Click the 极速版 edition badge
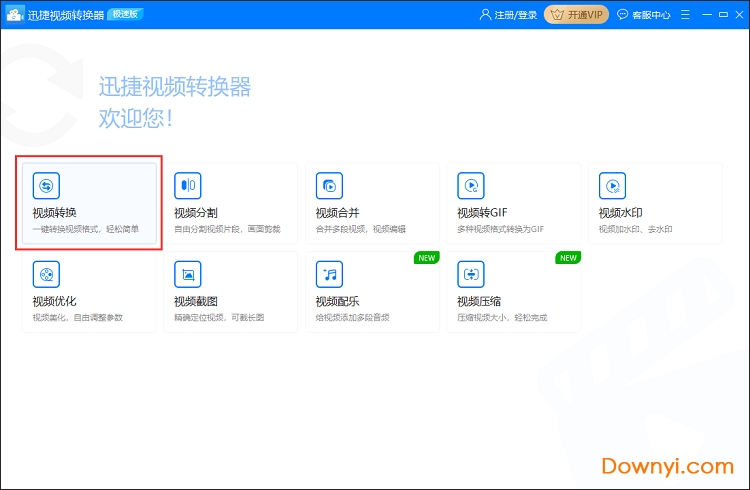The width and height of the screenshot is (750, 490). pos(125,14)
